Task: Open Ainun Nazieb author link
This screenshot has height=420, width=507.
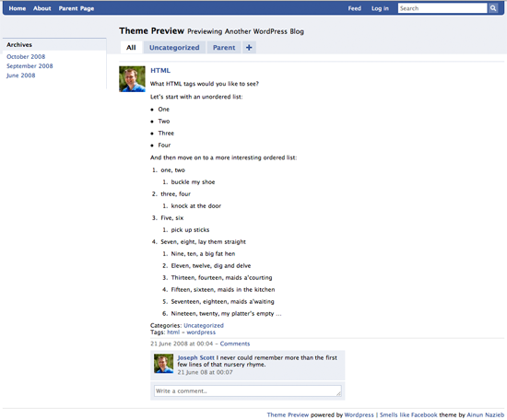Action: (x=485, y=414)
